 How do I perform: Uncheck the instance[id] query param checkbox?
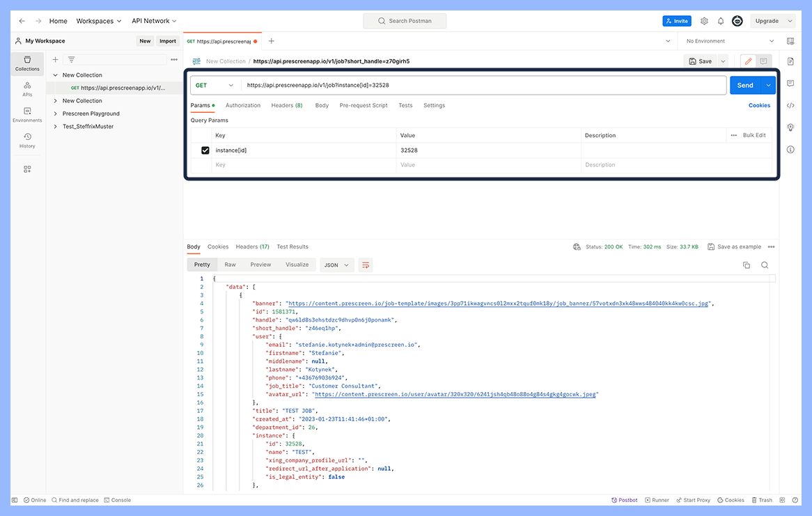point(205,150)
